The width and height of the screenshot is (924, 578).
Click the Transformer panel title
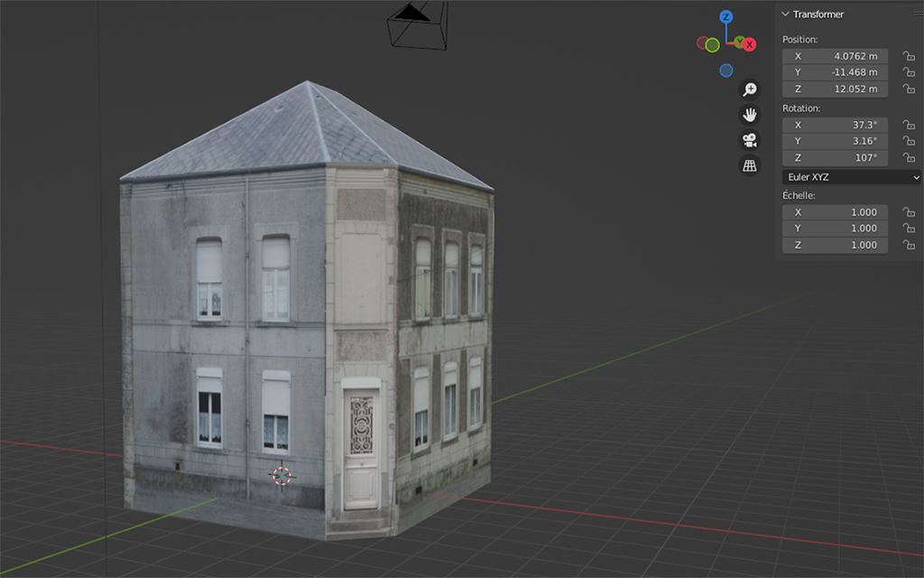[818, 14]
